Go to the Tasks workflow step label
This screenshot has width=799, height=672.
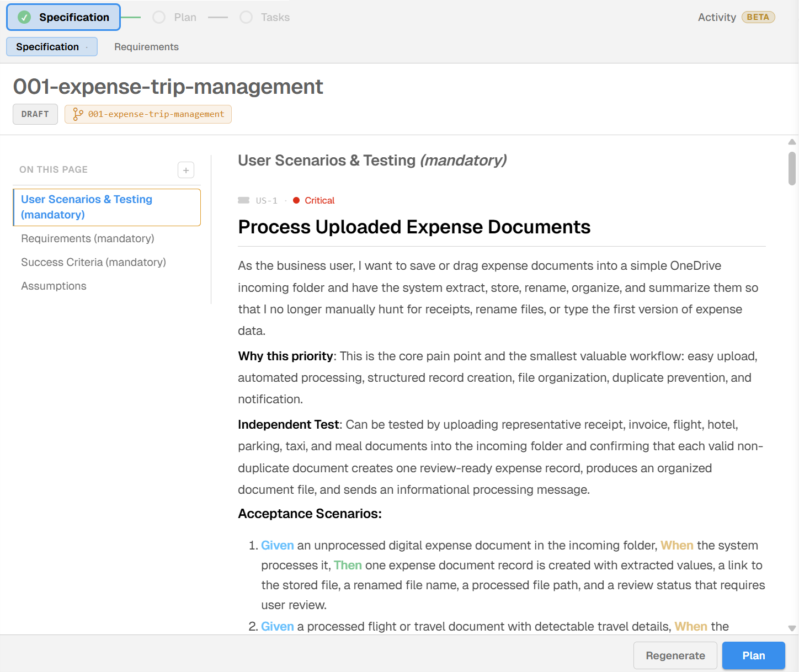tap(275, 18)
